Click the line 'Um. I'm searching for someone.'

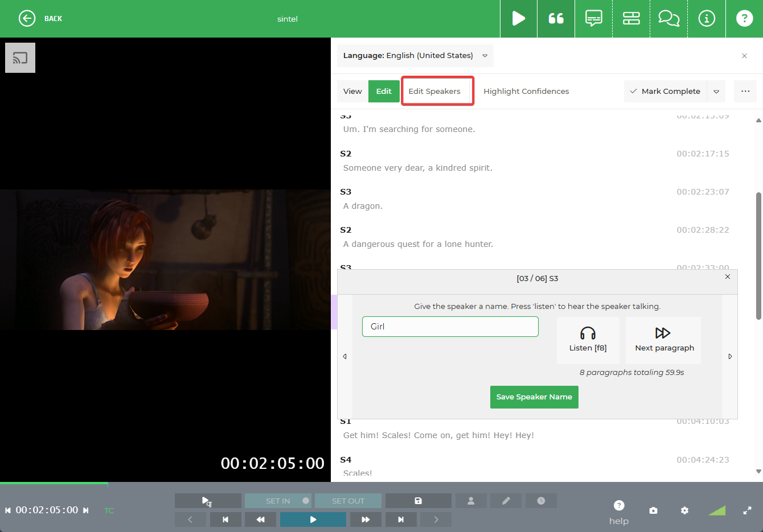pyautogui.click(x=409, y=129)
